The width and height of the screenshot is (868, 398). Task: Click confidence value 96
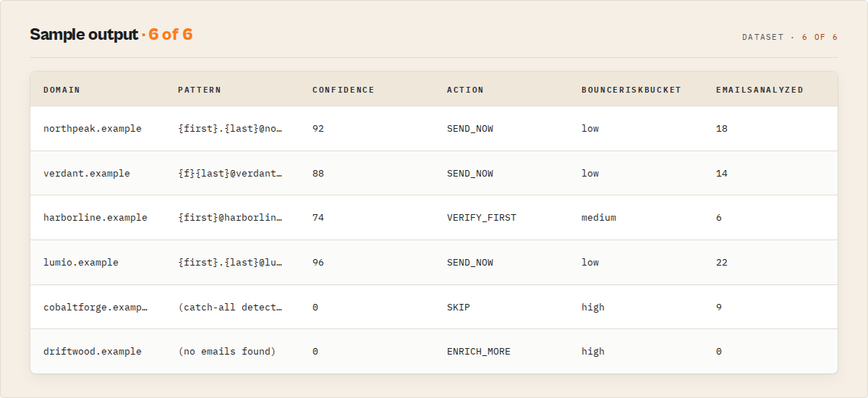click(x=318, y=263)
